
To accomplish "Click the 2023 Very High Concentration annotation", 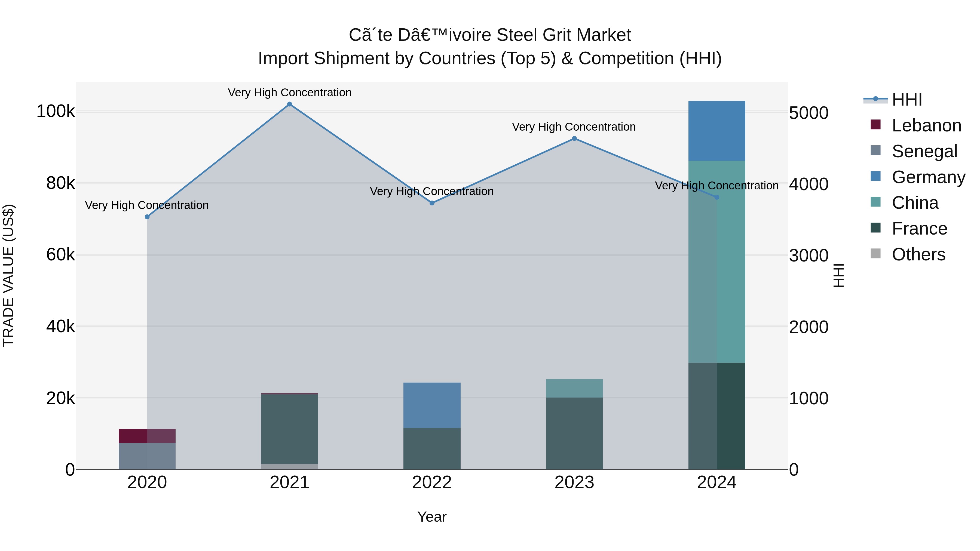I will (574, 127).
